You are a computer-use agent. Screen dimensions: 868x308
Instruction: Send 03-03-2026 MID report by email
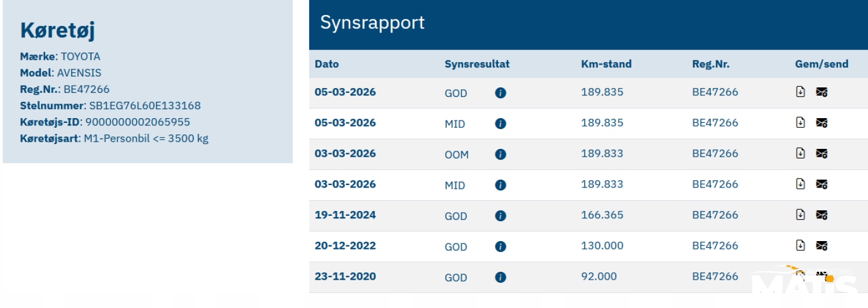coord(822,184)
